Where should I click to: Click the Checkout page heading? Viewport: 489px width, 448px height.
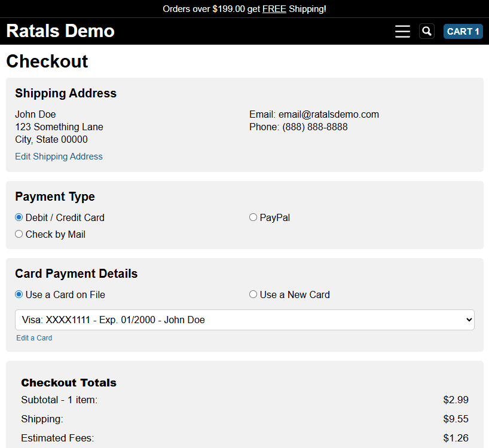[x=47, y=62]
